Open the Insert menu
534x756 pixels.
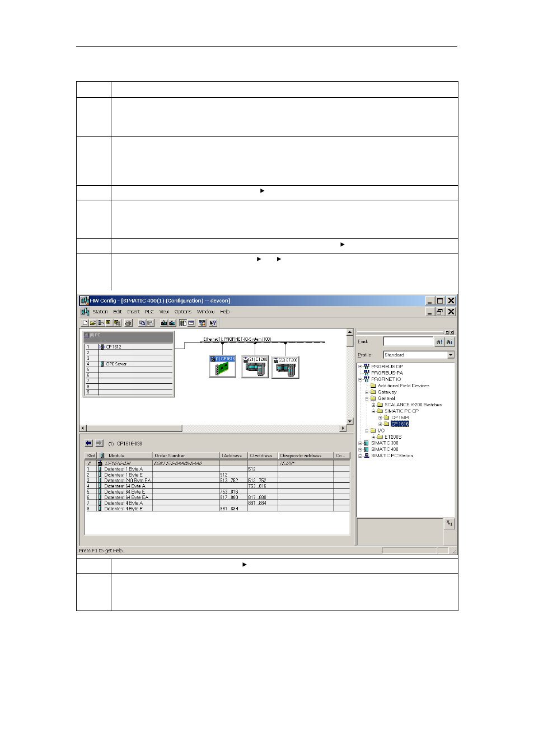tap(133, 312)
